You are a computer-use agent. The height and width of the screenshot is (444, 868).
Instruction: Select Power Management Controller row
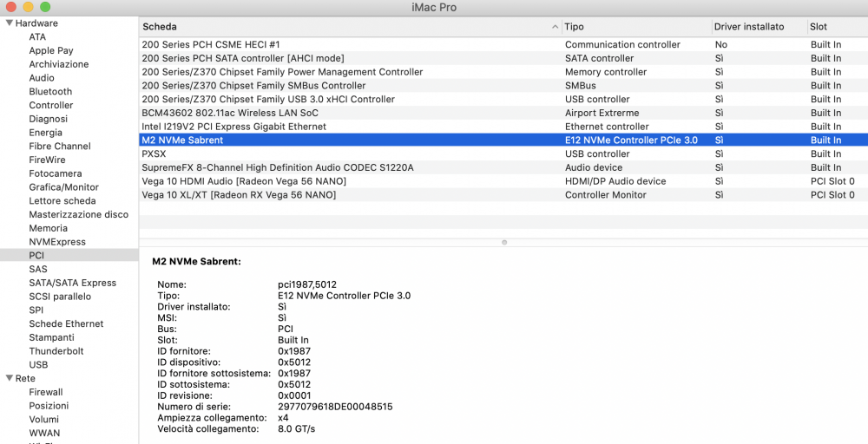click(x=503, y=72)
